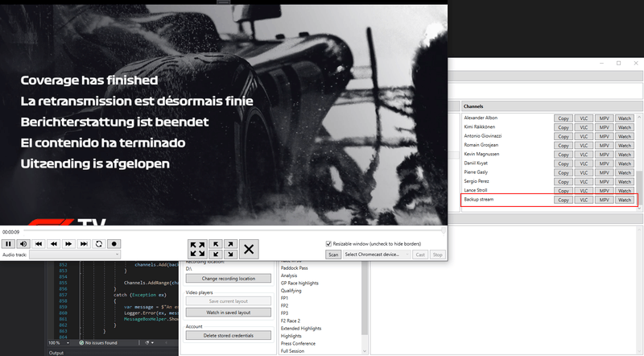Click the skip-to-end forward icon
Screen dimensions: 644x356
pyautogui.click(x=84, y=244)
